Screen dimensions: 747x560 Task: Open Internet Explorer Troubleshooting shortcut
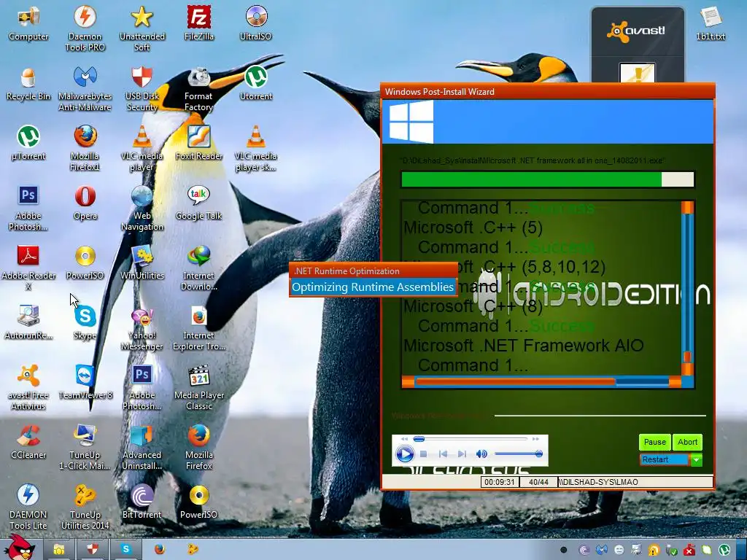tap(198, 329)
